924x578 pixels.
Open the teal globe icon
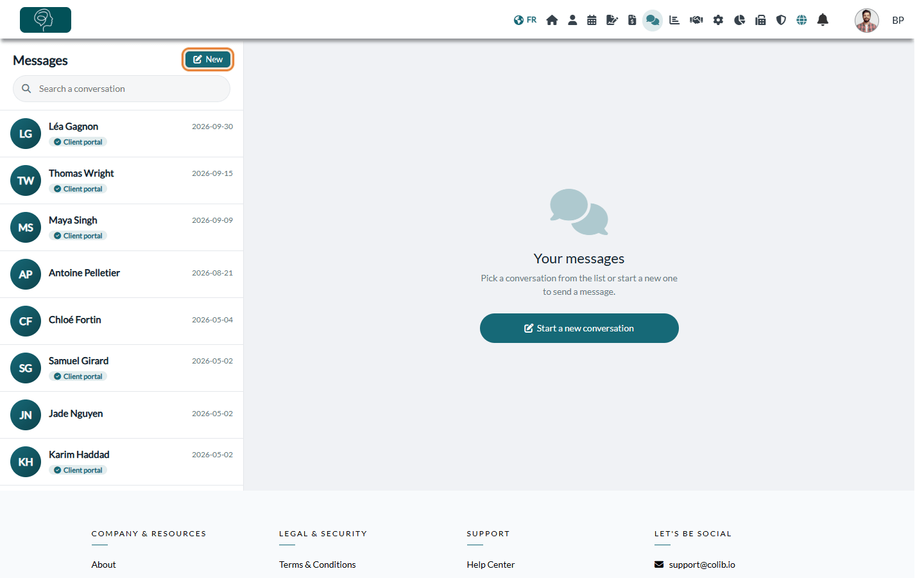[801, 20]
